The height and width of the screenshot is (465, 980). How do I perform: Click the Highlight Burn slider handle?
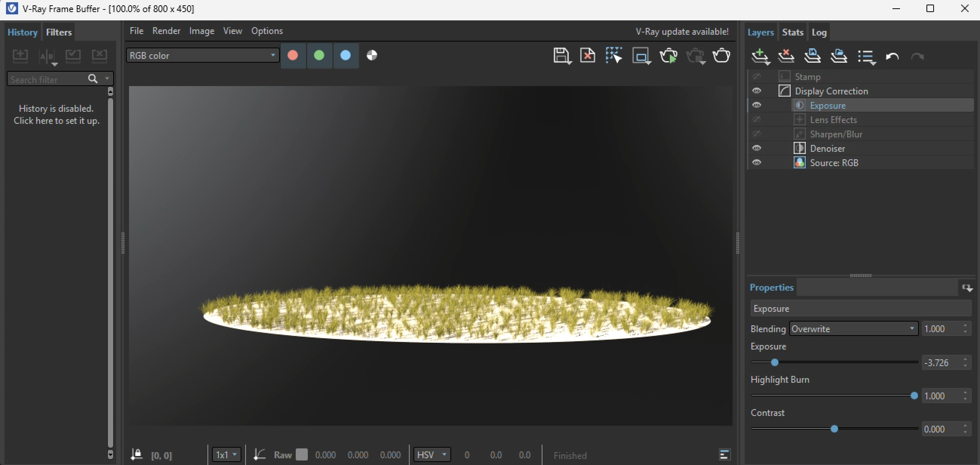(914, 396)
